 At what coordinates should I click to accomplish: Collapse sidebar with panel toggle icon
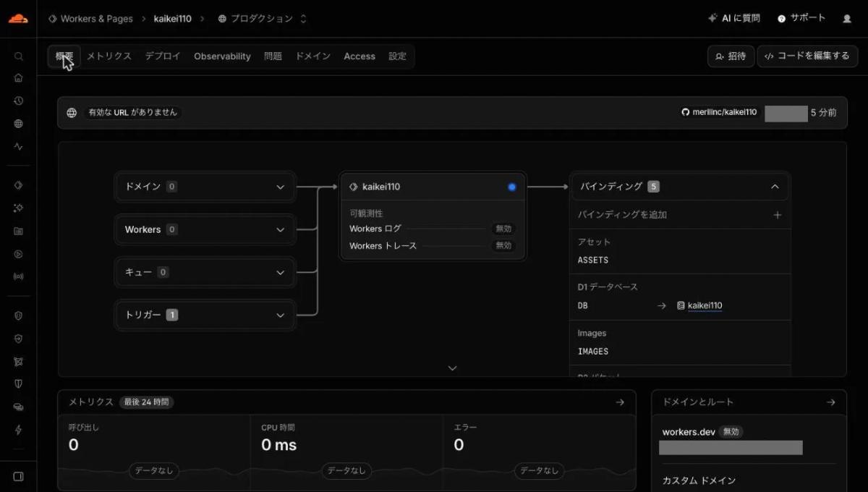pyautogui.click(x=19, y=476)
